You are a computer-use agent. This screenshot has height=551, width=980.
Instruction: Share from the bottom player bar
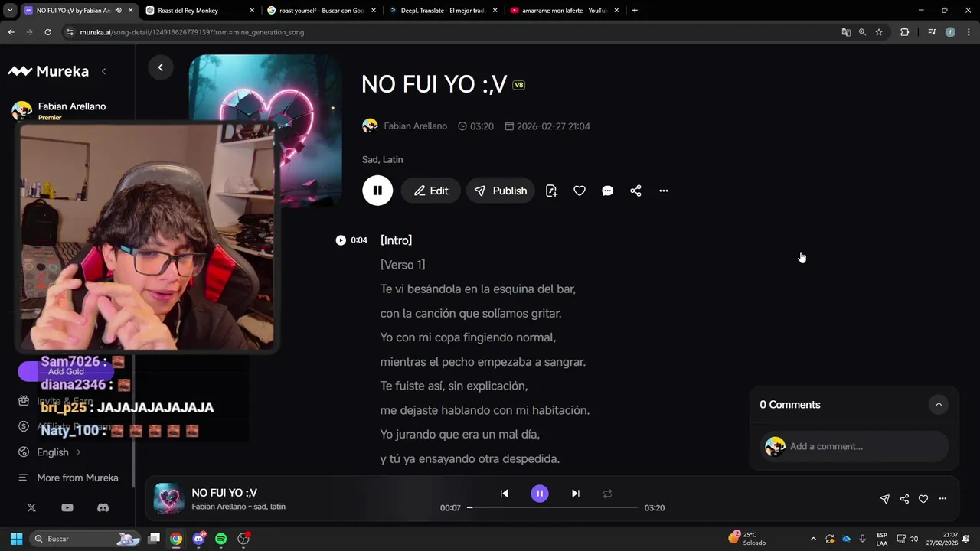904,499
